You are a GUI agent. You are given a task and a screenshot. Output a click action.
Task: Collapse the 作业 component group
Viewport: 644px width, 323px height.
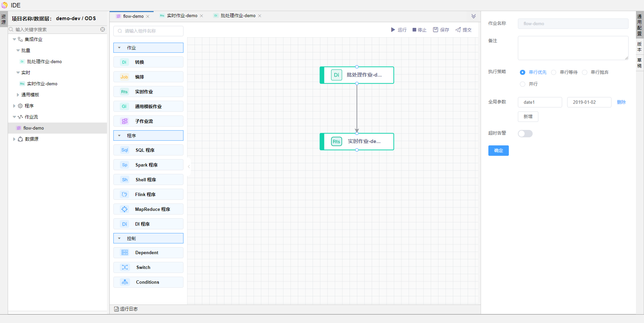[119, 48]
